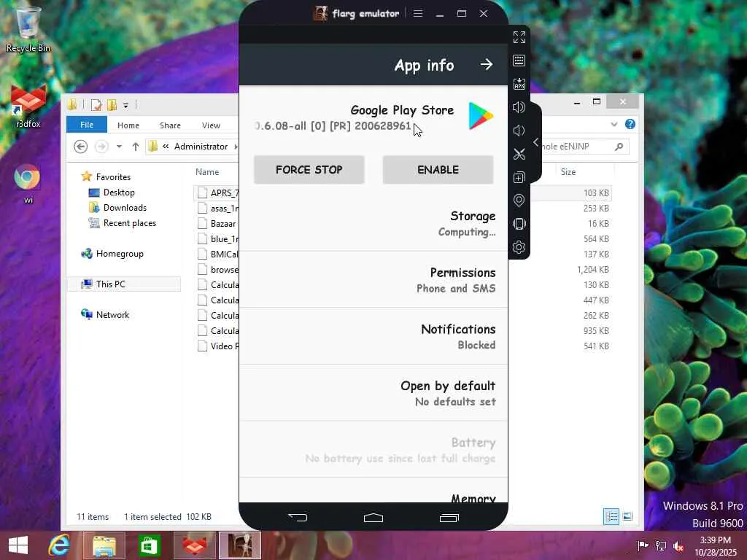Open Quick Access Toolbar customize dropdown
This screenshot has width=747, height=560.
click(125, 105)
